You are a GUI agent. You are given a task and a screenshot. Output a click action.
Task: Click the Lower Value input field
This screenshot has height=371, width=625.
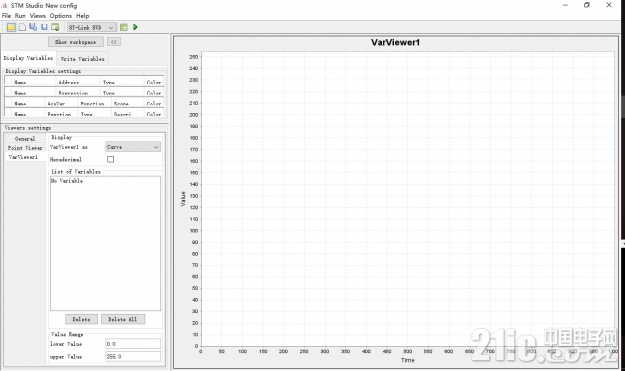coord(133,344)
